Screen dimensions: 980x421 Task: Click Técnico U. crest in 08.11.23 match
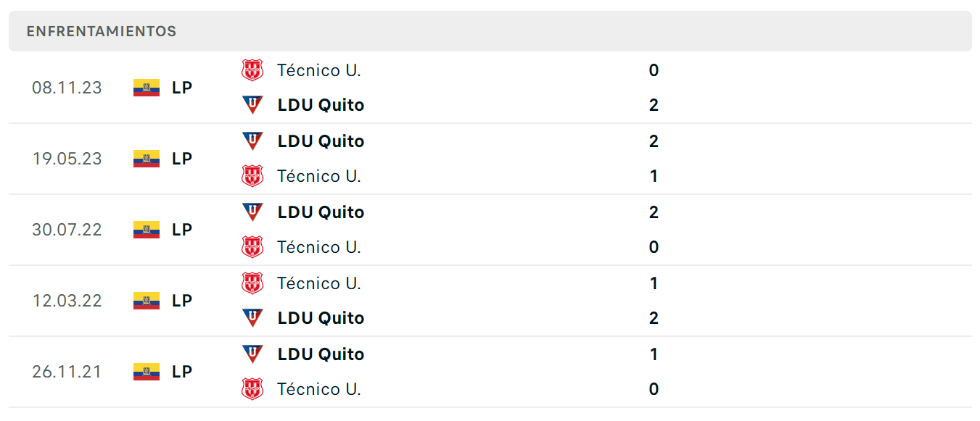252,70
